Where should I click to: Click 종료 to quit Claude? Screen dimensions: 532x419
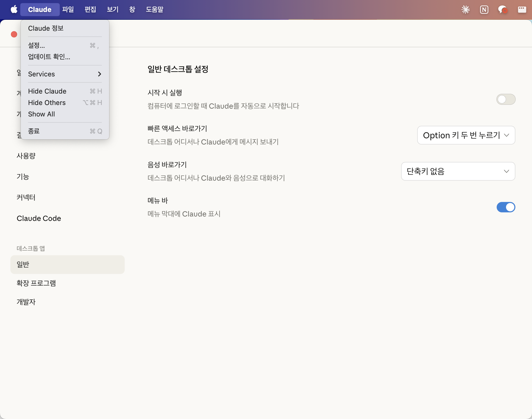pos(34,131)
